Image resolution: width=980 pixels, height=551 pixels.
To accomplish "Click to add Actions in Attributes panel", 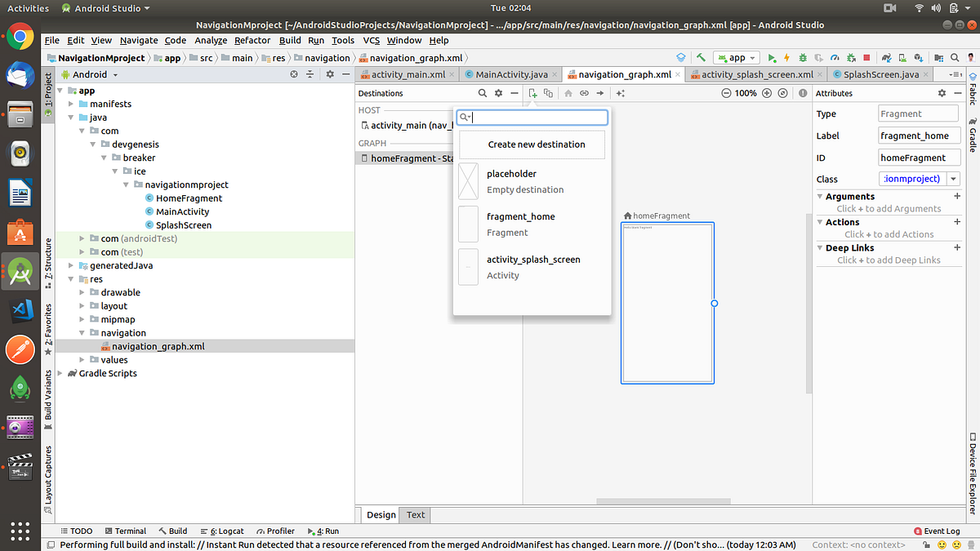I will [x=889, y=234].
